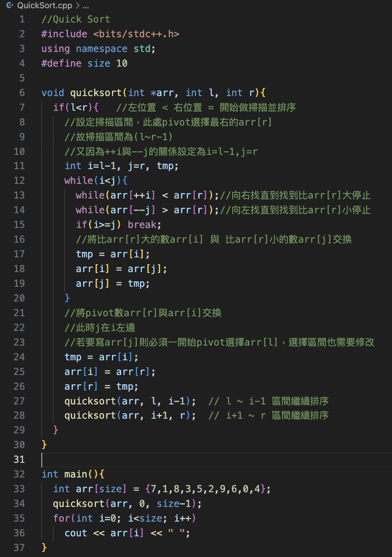Viewport: 392px width, 557px height.
Task: Click the break keyword on line 15
Action: pyautogui.click(x=144, y=225)
